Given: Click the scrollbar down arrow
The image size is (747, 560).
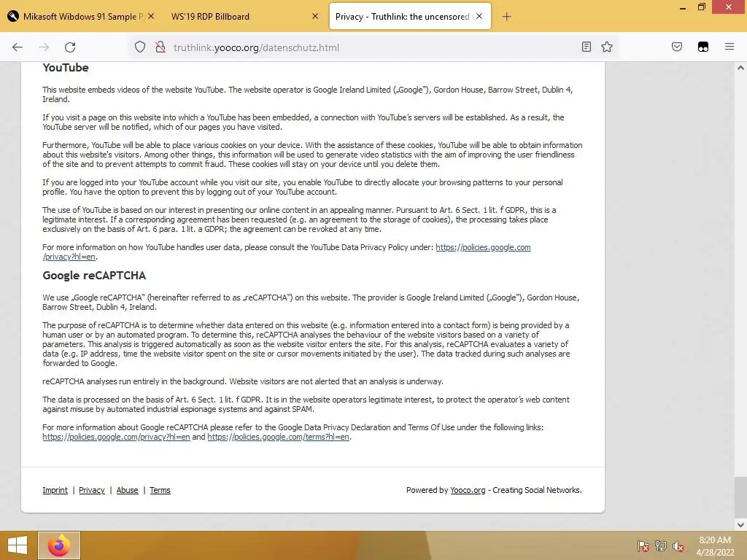Looking at the screenshot, I should [740, 525].
